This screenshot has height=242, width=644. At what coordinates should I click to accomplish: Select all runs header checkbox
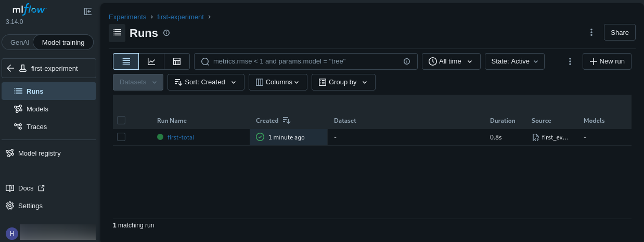(x=121, y=120)
